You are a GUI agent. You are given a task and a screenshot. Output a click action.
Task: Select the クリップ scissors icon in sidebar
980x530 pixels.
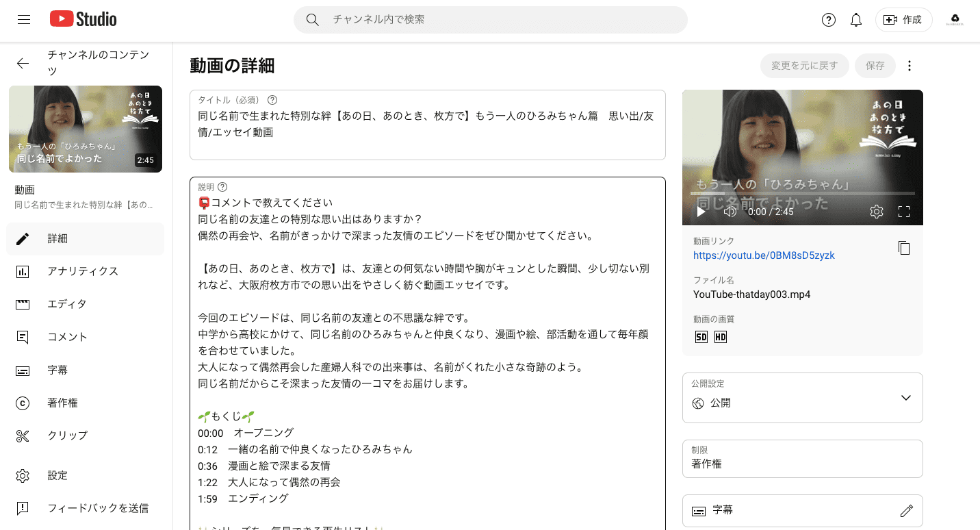[23, 435]
